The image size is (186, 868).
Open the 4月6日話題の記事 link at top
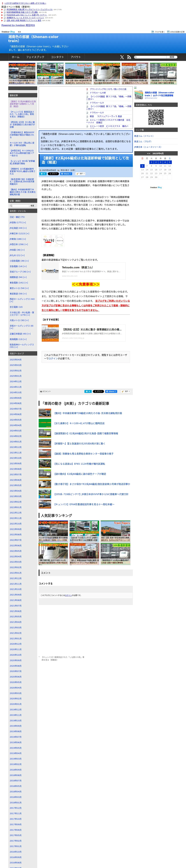pos(176,32)
